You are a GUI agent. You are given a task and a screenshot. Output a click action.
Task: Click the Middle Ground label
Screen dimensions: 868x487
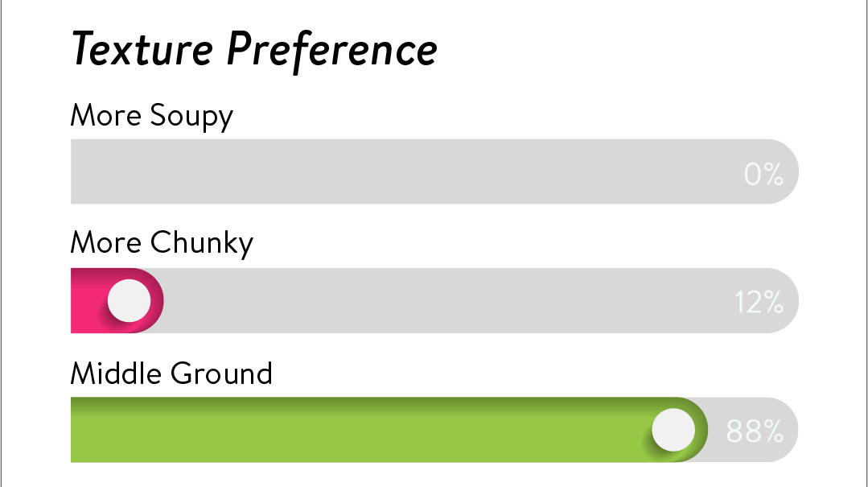[171, 373]
